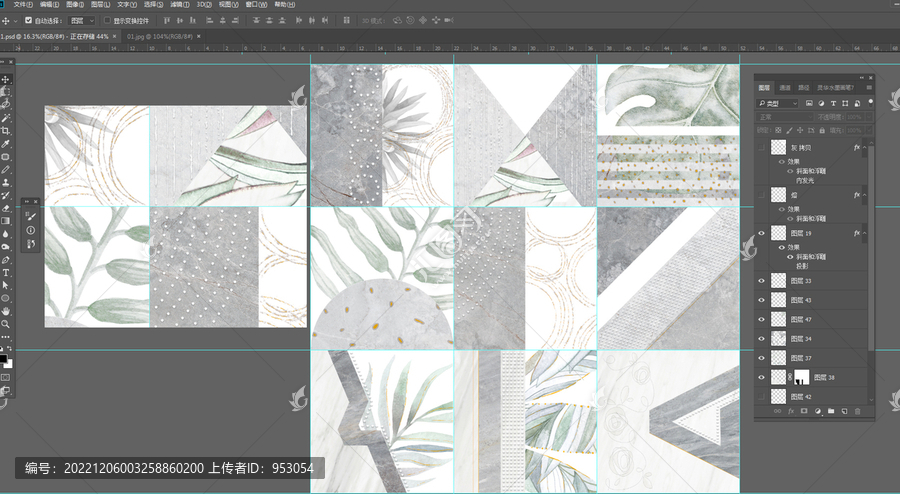Create a new layer group folder
The image size is (900, 494).
pos(831,411)
